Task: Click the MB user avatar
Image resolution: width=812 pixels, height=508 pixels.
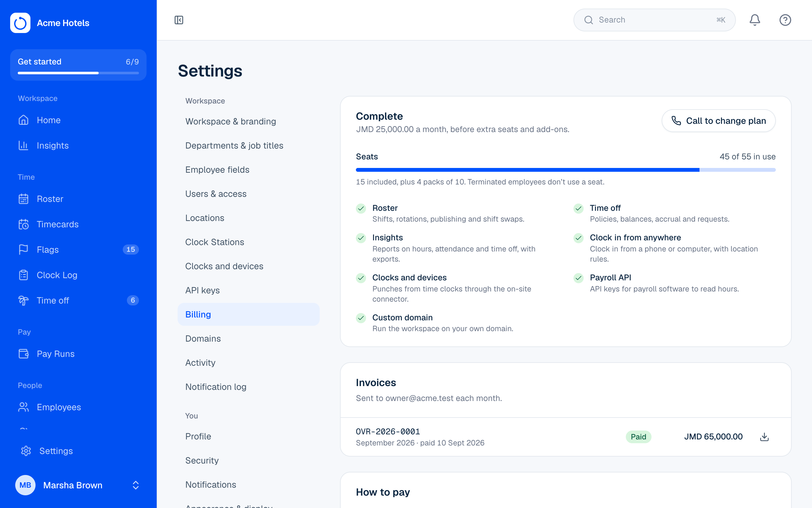Action: [25, 485]
